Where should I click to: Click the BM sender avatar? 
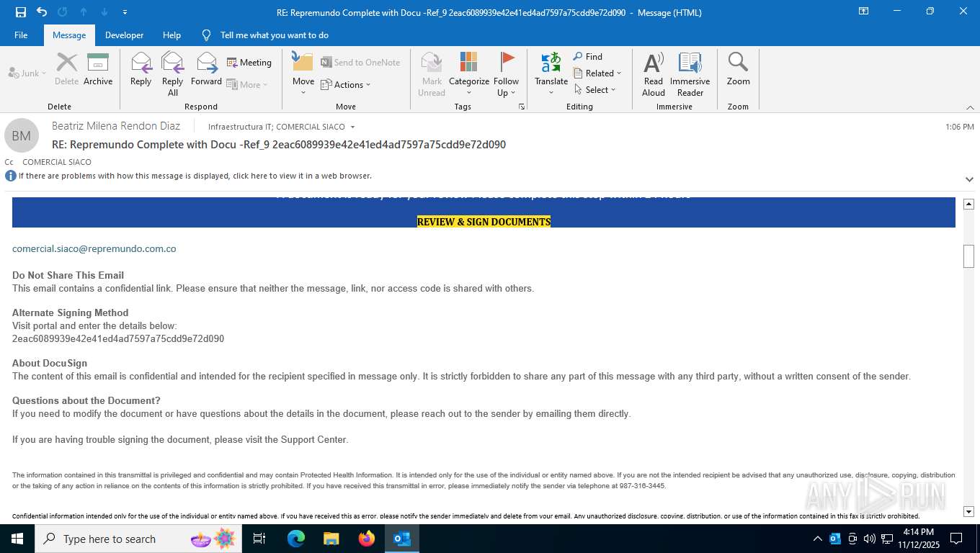22,135
